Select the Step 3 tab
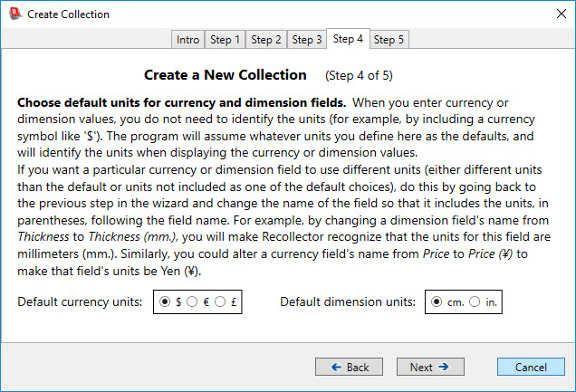The height and width of the screenshot is (392, 576). [x=307, y=40]
